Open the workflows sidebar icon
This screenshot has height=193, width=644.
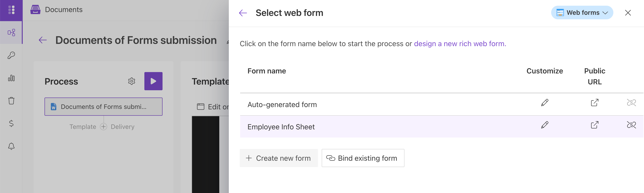pos(11,33)
